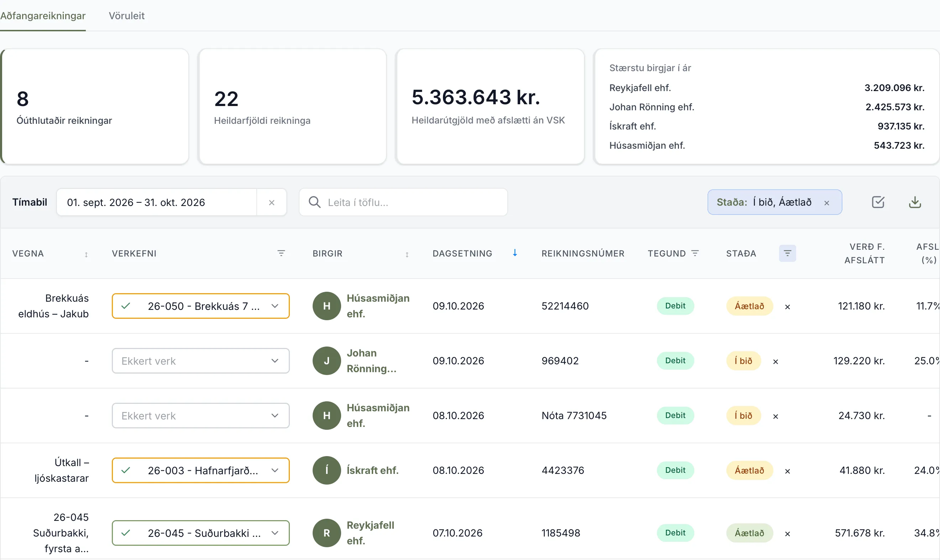Open the Aðfangareikningar tab
940x560 pixels.
pos(43,15)
